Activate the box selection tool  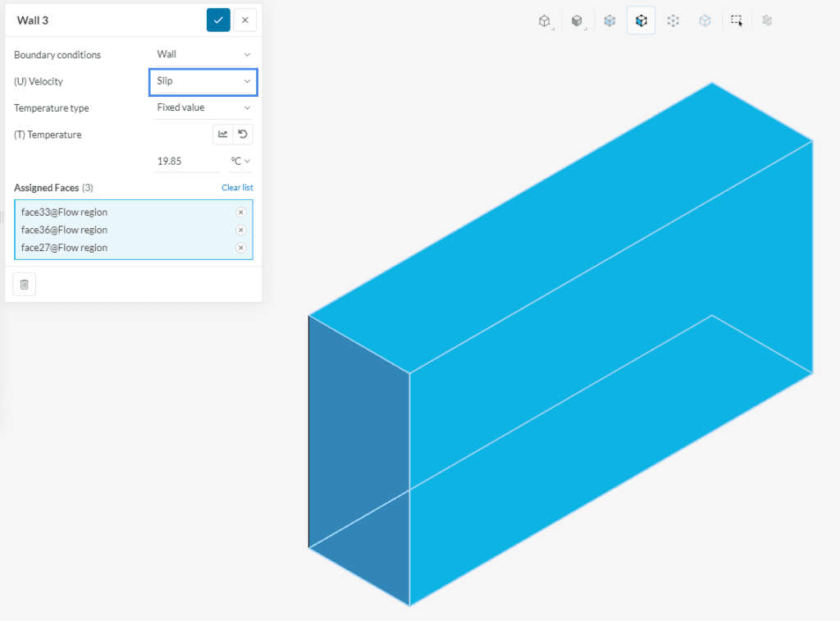pos(736,20)
